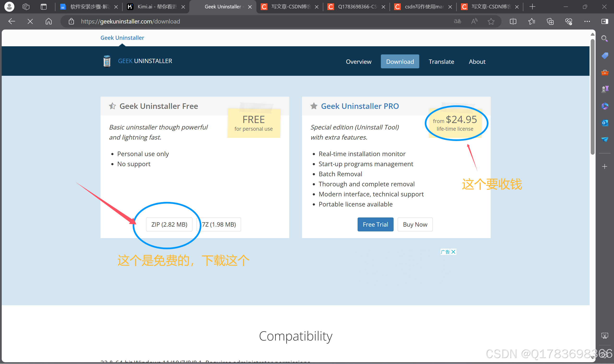Screen dimensions: 614x364
Task: Click the Free Trial button
Action: 375,224
